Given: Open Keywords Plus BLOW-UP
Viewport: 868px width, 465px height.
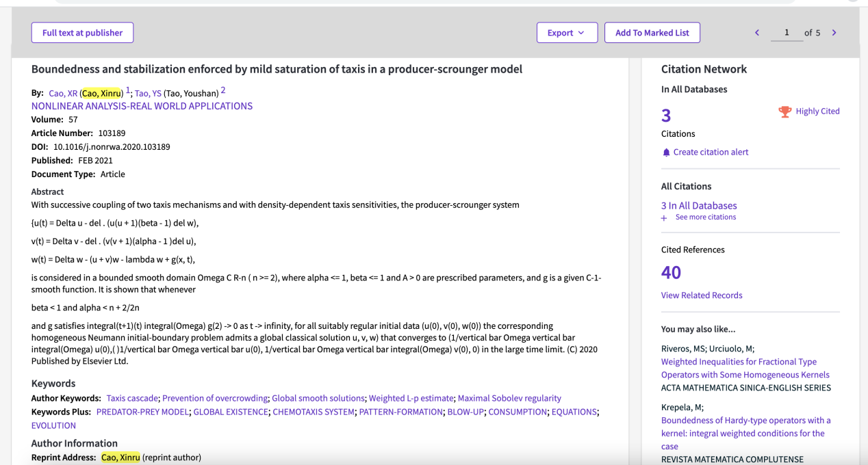Looking at the screenshot, I should (x=465, y=412).
